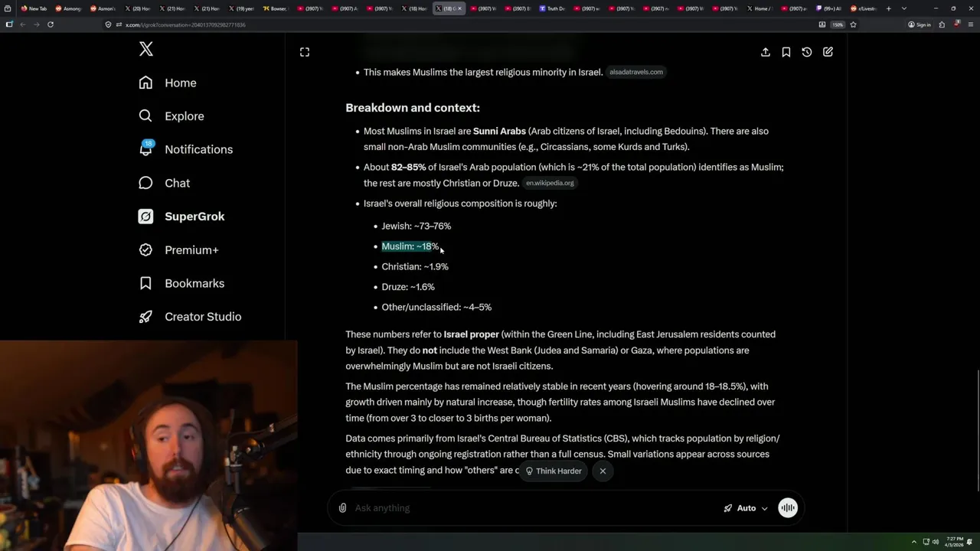Open a new browser tab with plus
The width and height of the screenshot is (980, 551).
click(888, 8)
